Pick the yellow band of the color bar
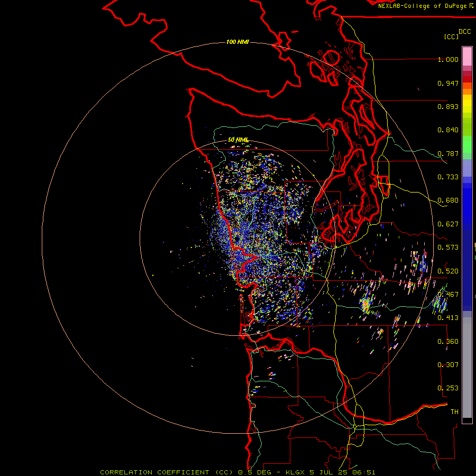 click(x=467, y=104)
